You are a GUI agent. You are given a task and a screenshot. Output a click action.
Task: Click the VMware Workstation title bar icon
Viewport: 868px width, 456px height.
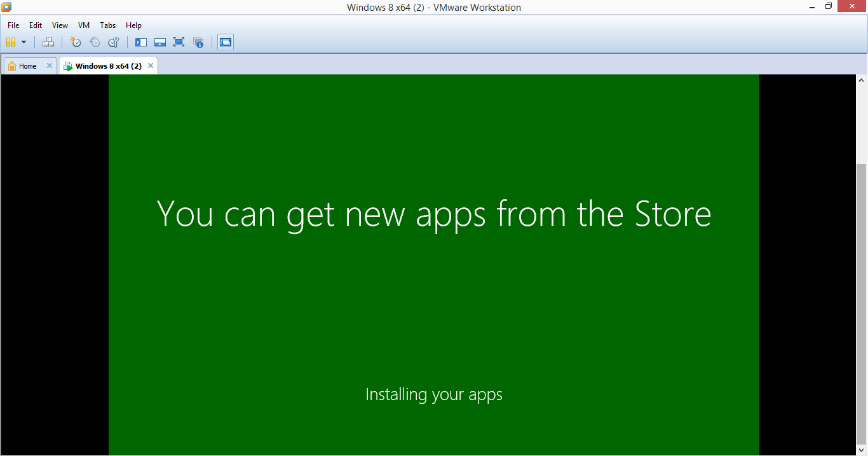[x=7, y=7]
